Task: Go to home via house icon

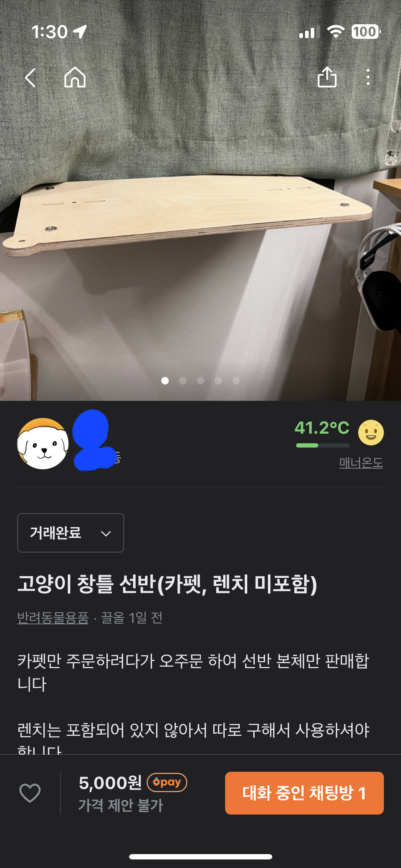Action: click(75, 77)
